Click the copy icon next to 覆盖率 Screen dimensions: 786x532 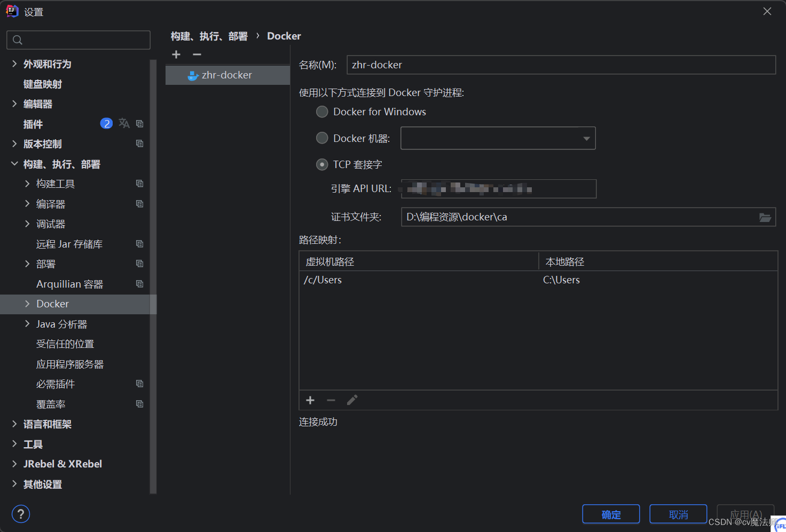tap(139, 404)
